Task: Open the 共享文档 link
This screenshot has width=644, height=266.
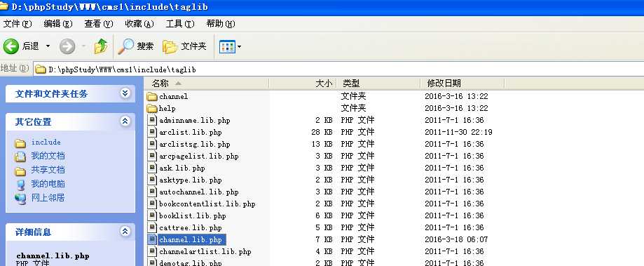Action: coord(48,170)
